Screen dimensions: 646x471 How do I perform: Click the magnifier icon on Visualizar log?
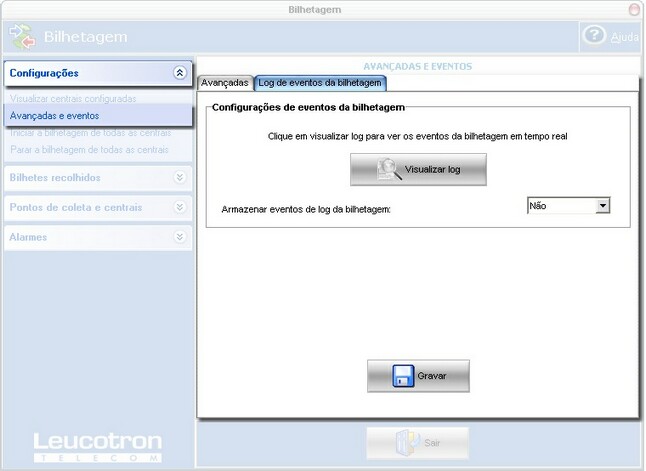pos(389,169)
